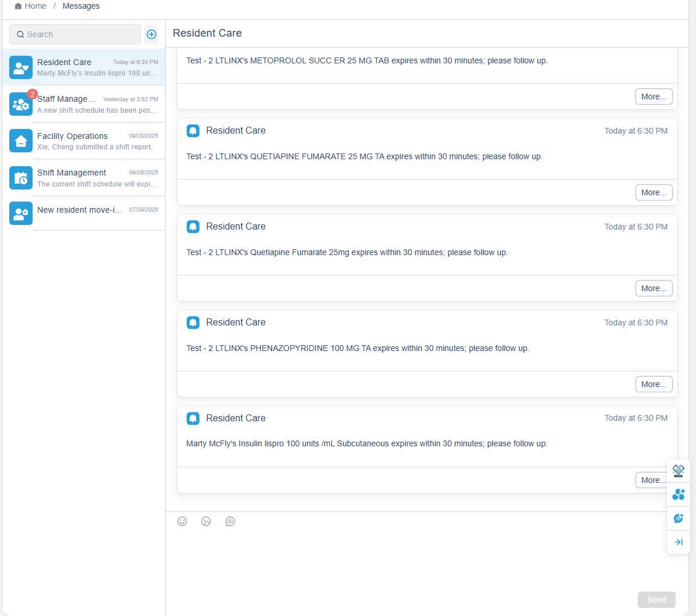
Task: Click the plus icon beside Search
Action: click(x=151, y=34)
